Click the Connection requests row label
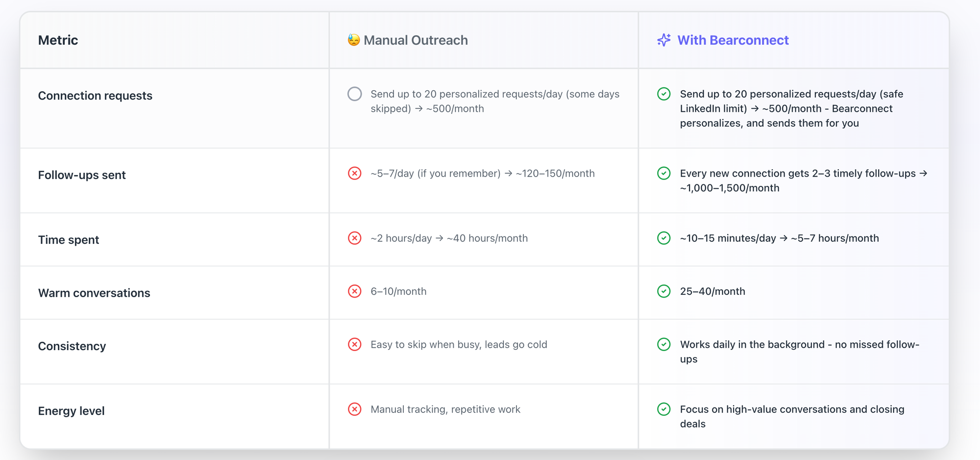 click(95, 96)
